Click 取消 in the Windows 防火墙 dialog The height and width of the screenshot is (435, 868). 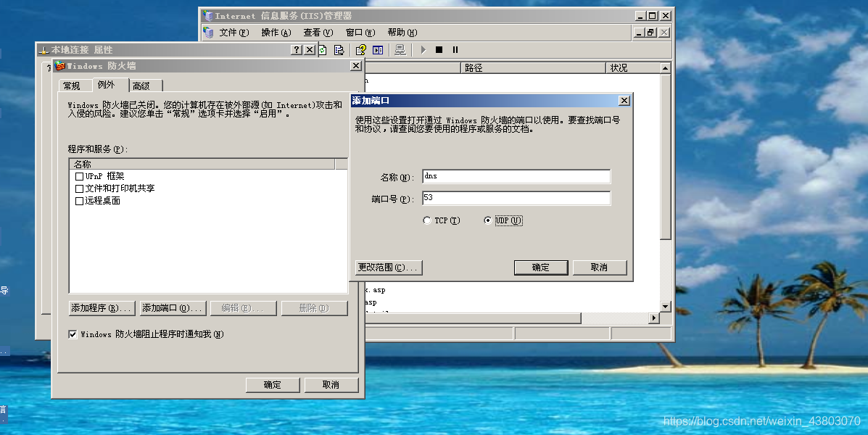[331, 385]
